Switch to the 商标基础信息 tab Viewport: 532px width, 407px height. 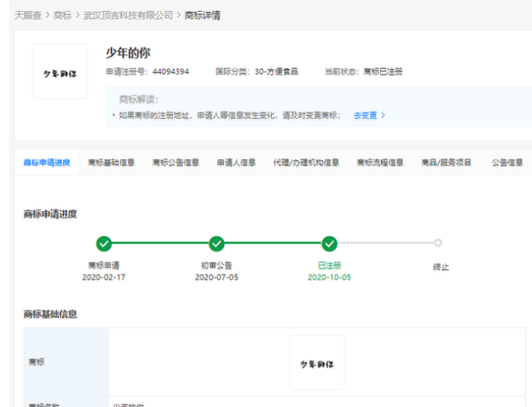112,162
